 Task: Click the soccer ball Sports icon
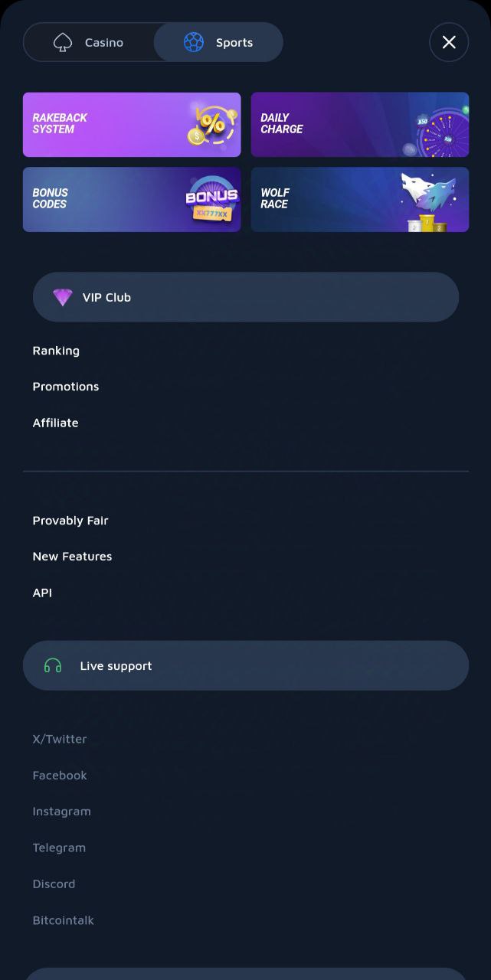[194, 42]
